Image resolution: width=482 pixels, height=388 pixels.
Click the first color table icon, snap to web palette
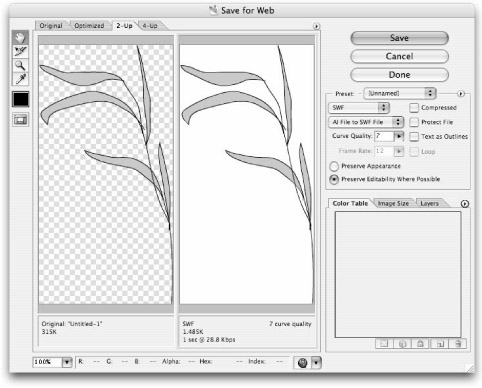384,343
